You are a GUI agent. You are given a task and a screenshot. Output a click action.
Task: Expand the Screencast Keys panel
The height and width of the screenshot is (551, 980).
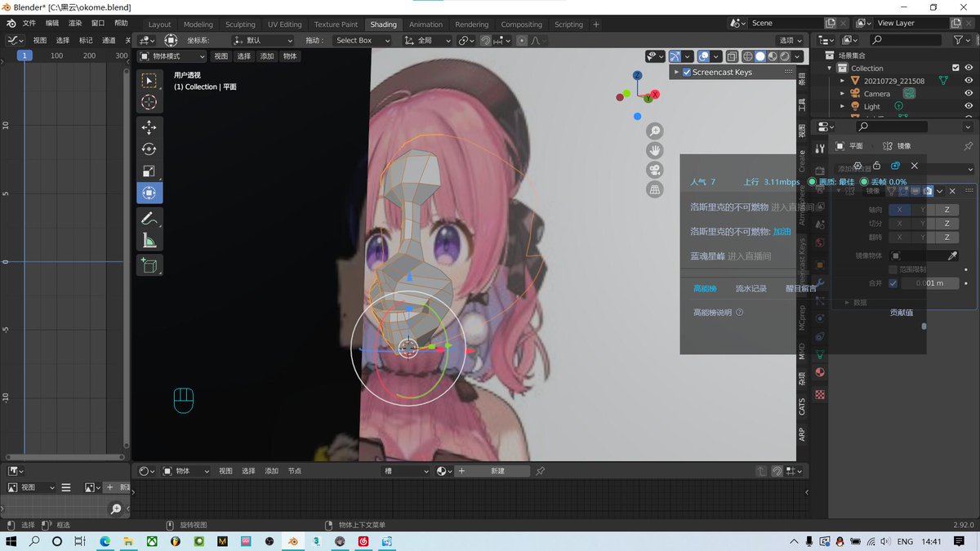[x=676, y=72]
